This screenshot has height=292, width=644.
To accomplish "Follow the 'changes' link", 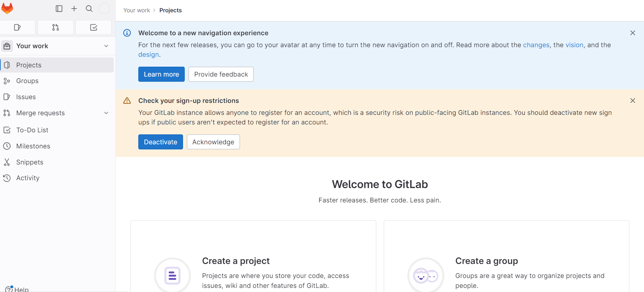I will [x=536, y=45].
